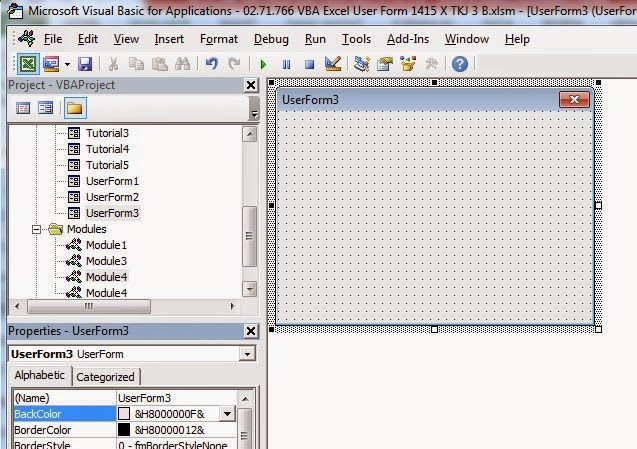
Task: Click Properties list scrollbar up arrow
Action: (x=245, y=399)
